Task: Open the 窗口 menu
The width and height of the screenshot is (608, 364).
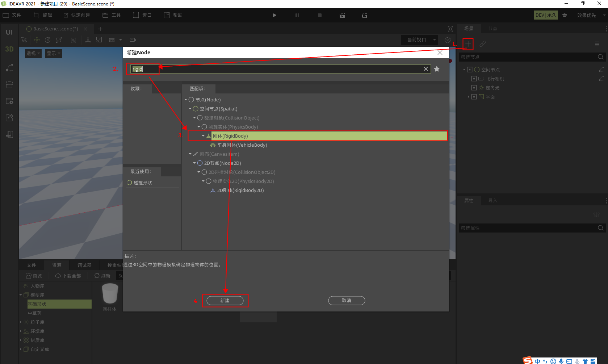Action: pyautogui.click(x=142, y=15)
